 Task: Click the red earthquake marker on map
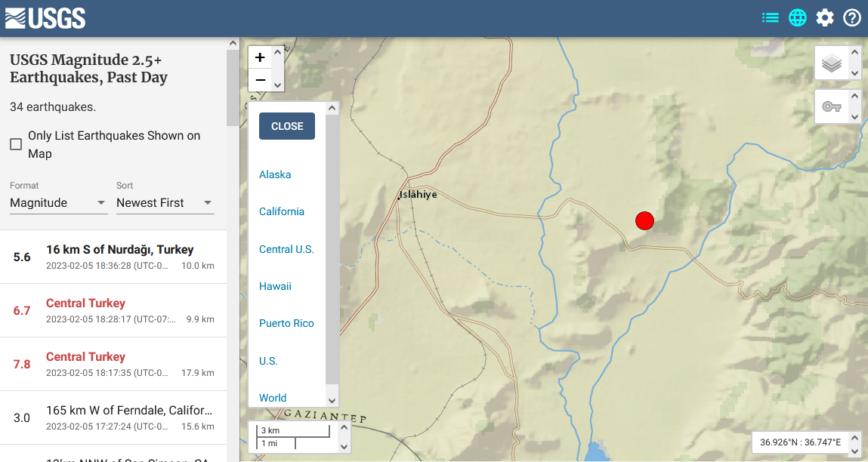tap(644, 220)
